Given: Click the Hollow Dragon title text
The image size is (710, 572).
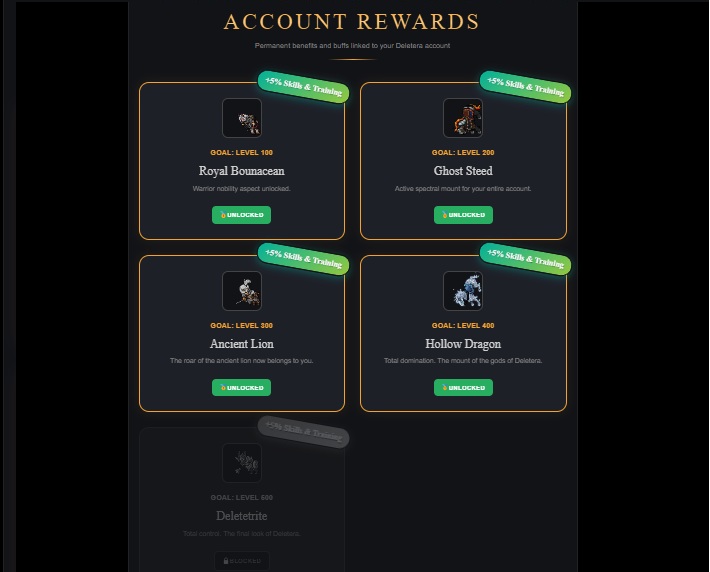Looking at the screenshot, I should [x=463, y=344].
